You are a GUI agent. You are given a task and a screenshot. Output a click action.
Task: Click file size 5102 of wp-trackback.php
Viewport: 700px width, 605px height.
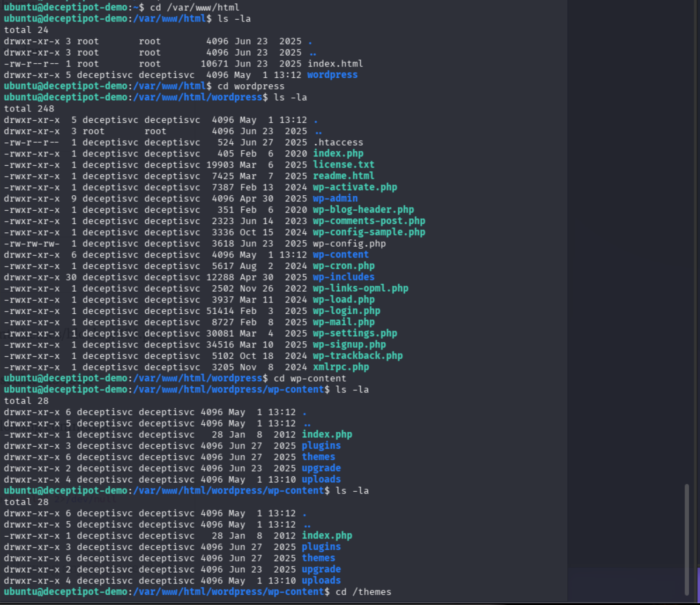click(x=223, y=356)
